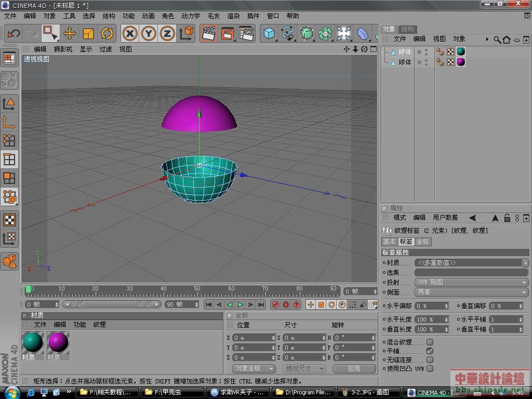Play animation forward
The height and width of the screenshot is (399, 532).
[240, 304]
